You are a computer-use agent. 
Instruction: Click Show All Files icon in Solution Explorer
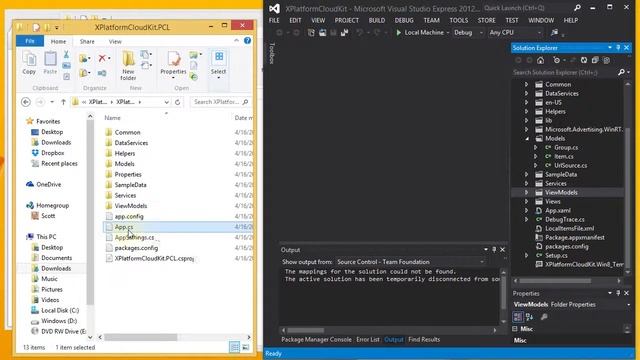[x=607, y=60]
